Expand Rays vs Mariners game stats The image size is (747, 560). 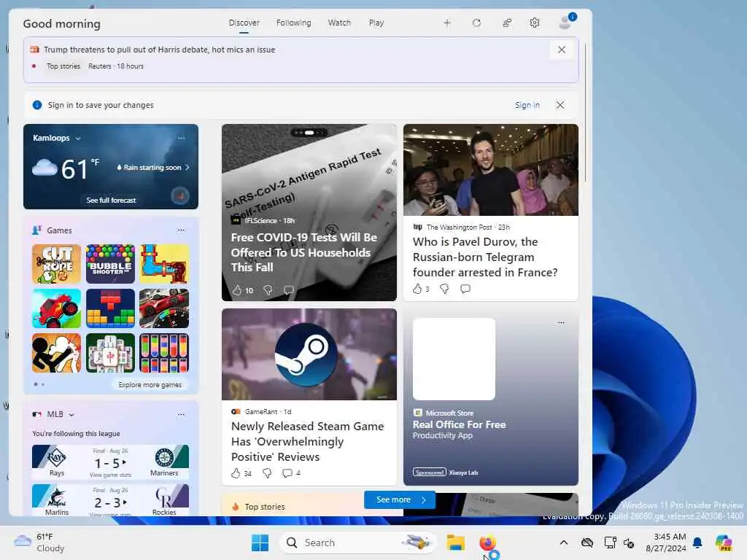[111, 462]
